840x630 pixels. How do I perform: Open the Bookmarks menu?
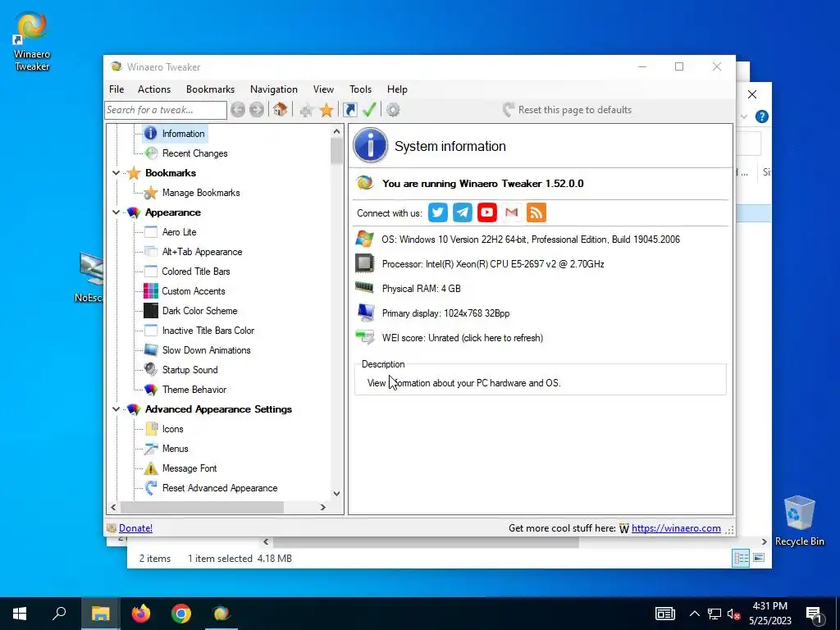[x=210, y=89]
